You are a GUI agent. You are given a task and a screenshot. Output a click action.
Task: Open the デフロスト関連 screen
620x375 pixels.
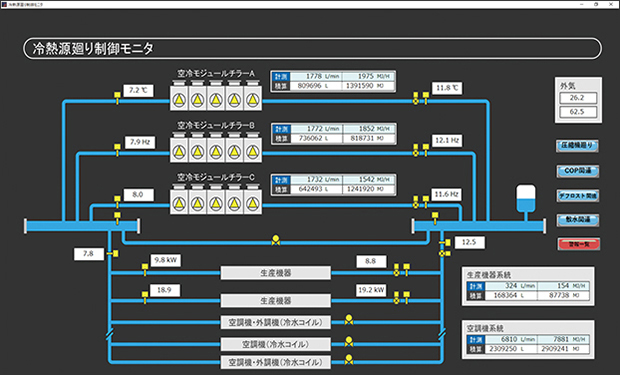pyautogui.click(x=578, y=196)
